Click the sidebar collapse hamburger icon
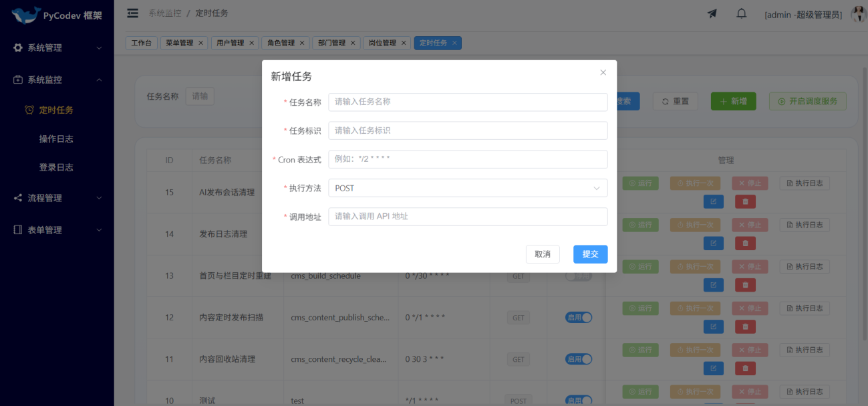 pyautogui.click(x=132, y=13)
